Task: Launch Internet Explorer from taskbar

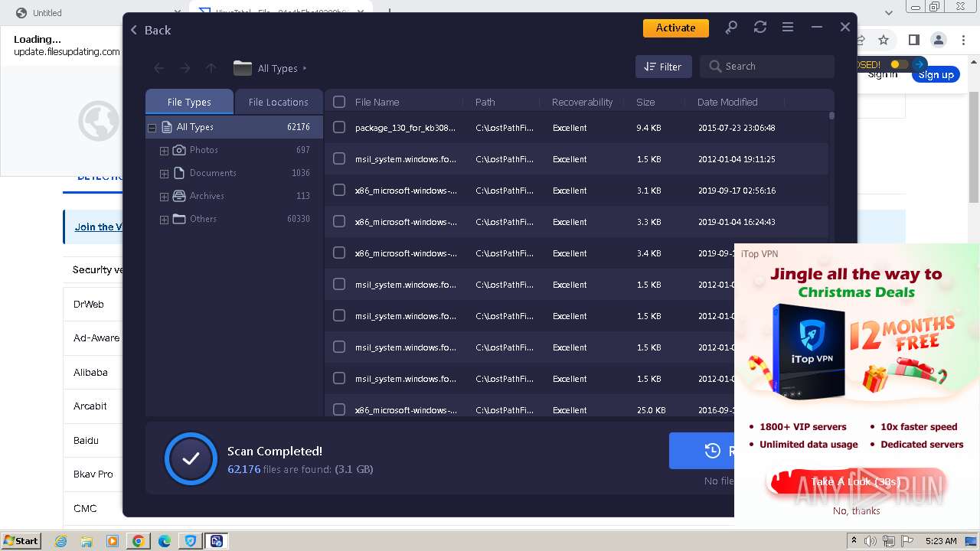Action: tap(60, 541)
